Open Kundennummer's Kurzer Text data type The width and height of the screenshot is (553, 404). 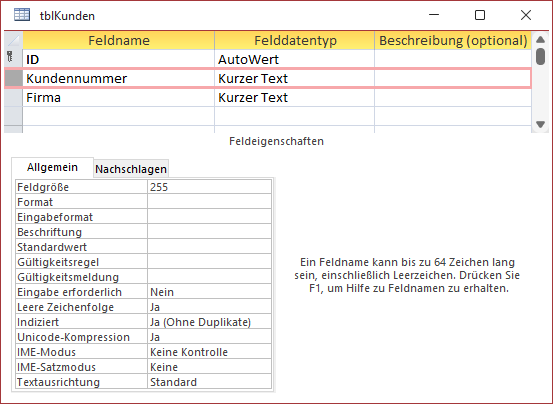click(x=295, y=78)
